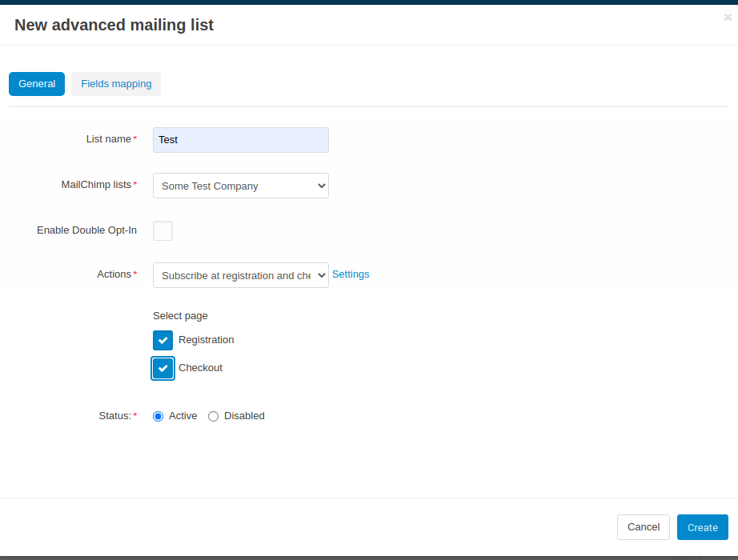Click the Actions dropdown arrow
The width and height of the screenshot is (738, 560).
(x=322, y=275)
